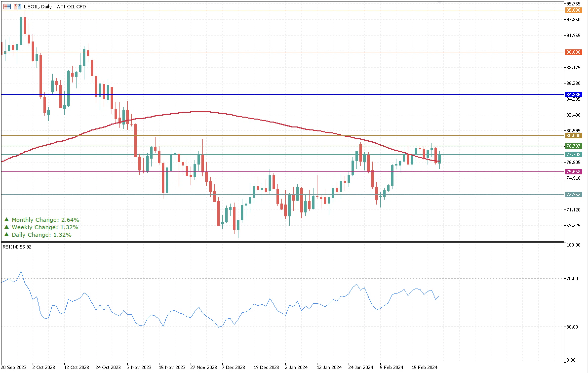Click the green 78.737 price label

click(573, 146)
